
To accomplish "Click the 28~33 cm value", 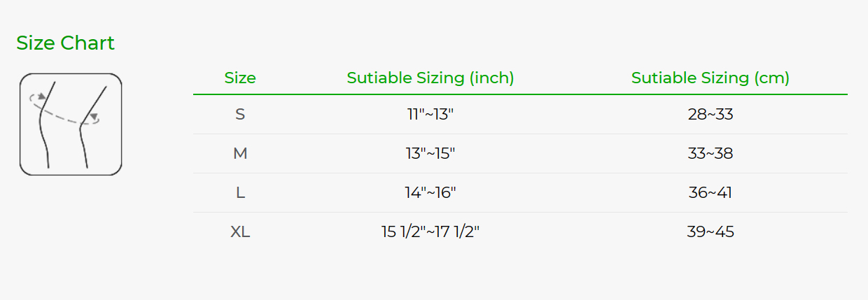I will point(710,114).
